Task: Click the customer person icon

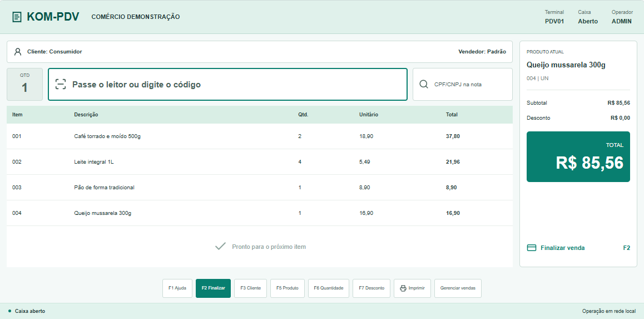Action: 18,52
